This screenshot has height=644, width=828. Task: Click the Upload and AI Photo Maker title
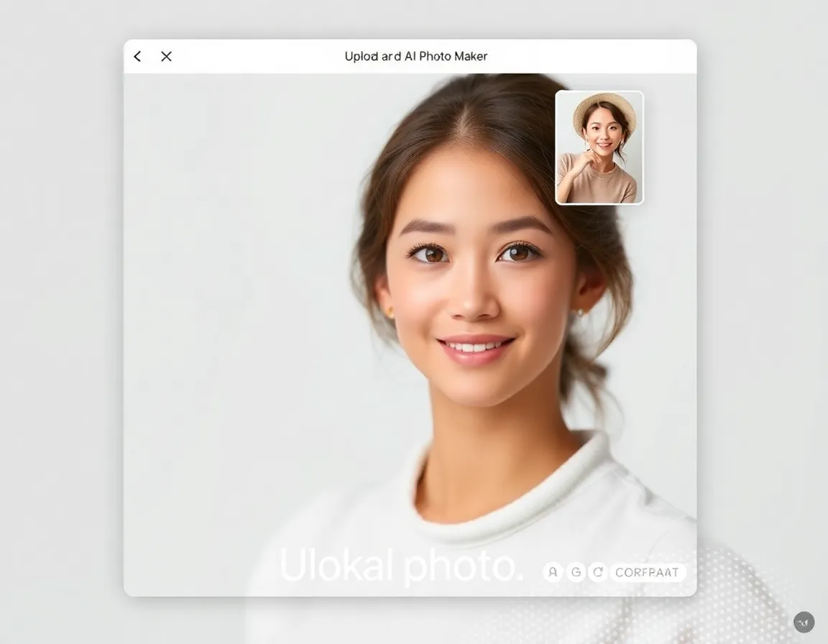[x=415, y=56]
